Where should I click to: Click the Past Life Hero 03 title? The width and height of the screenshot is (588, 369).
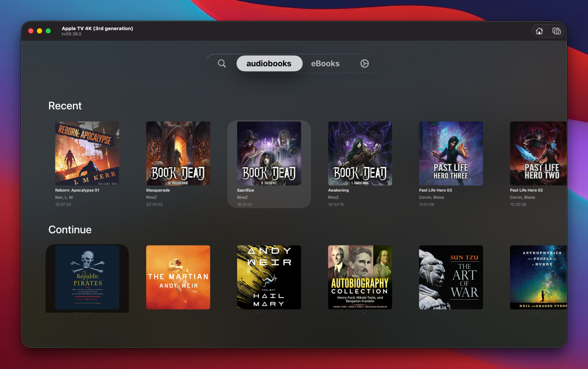[x=435, y=190]
